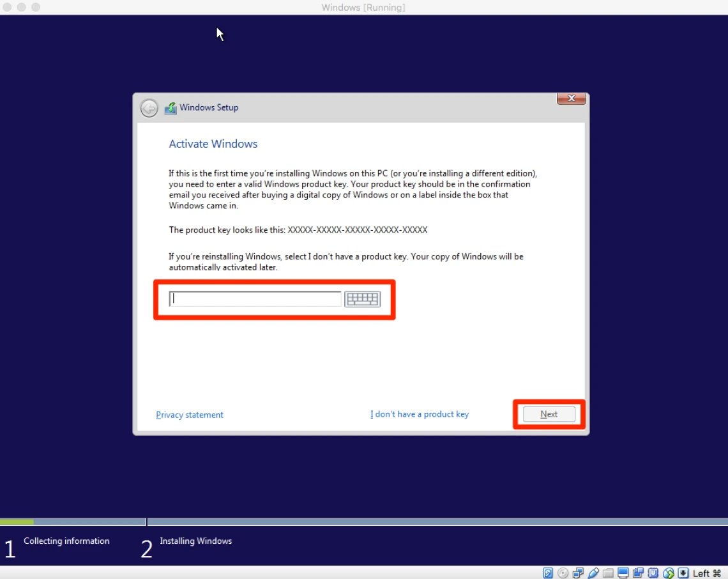
Task: Toggle the mouse integration status icon
Action: point(668,573)
